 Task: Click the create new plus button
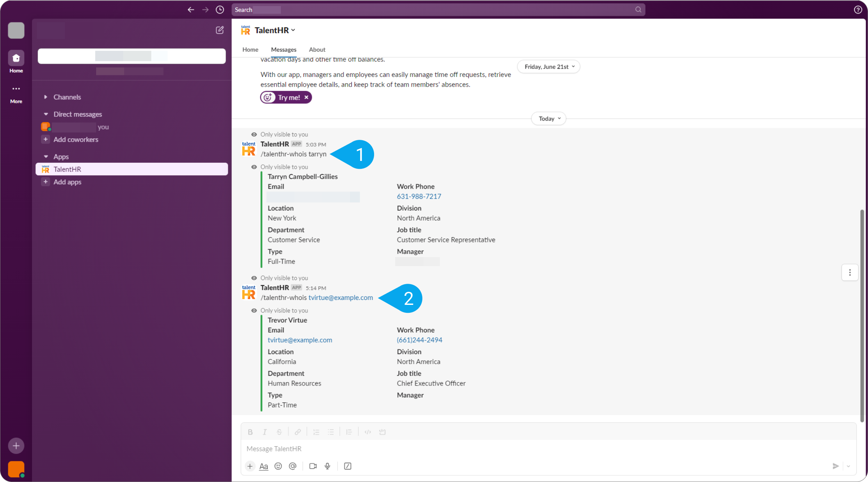tap(16, 446)
